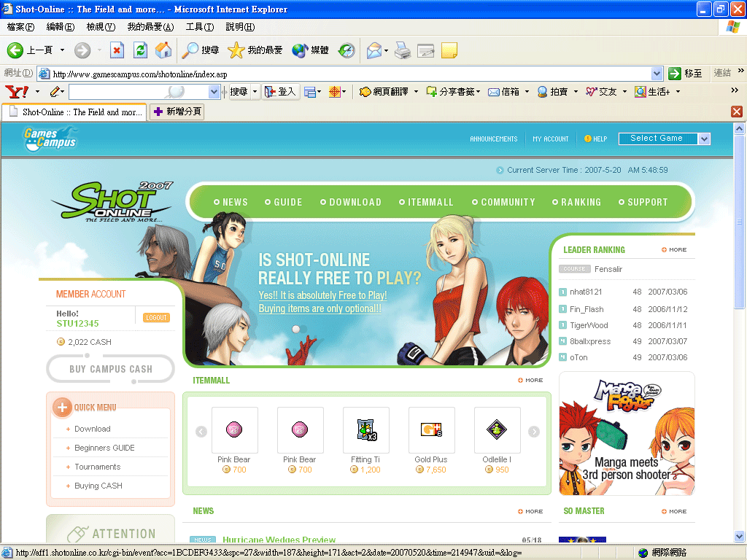Expand the address bar URL dropdown
The height and width of the screenshot is (560, 747).
click(x=656, y=74)
